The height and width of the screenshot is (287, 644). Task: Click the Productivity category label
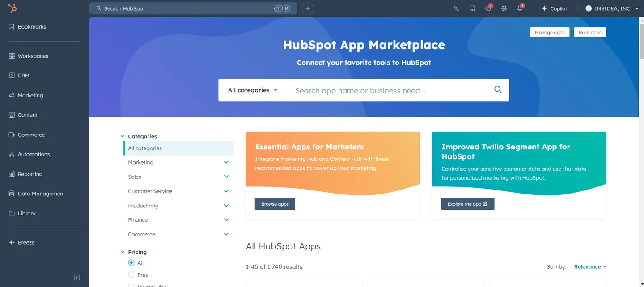pos(143,206)
